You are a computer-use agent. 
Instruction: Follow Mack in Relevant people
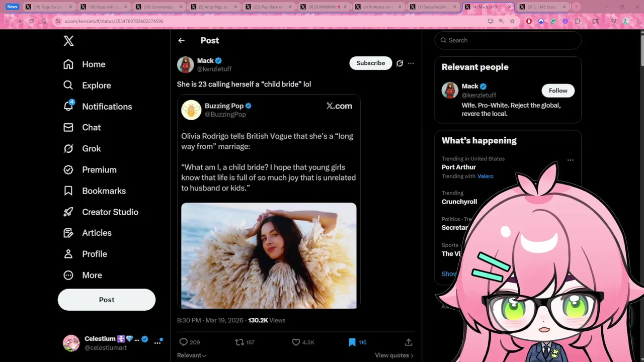(558, 90)
